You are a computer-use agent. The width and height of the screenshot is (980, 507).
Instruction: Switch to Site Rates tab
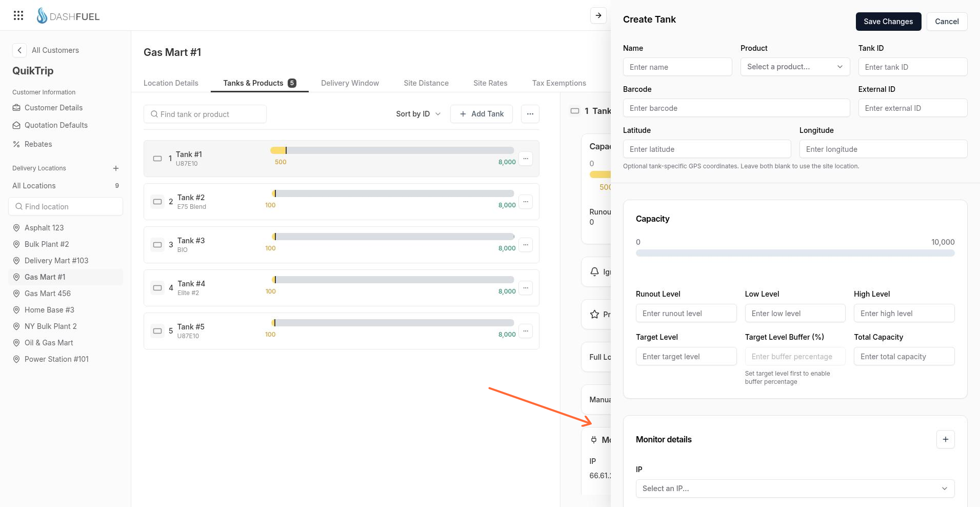point(490,83)
